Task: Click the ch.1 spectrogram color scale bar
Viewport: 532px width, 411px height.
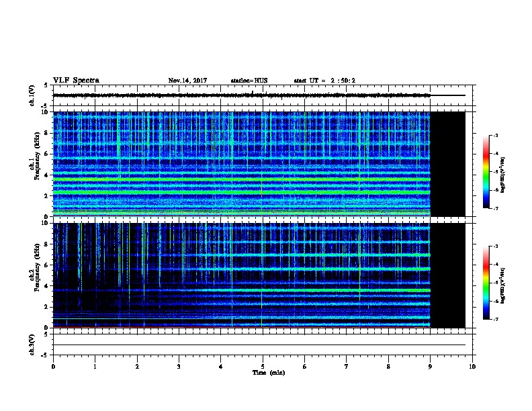Action: click(x=486, y=172)
